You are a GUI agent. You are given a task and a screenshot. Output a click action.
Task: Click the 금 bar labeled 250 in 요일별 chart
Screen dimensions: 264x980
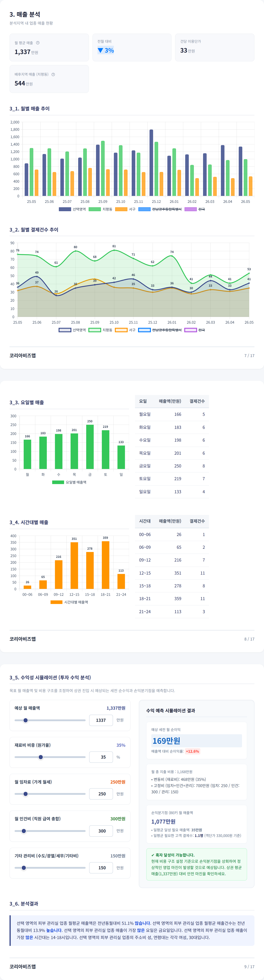tap(90, 447)
